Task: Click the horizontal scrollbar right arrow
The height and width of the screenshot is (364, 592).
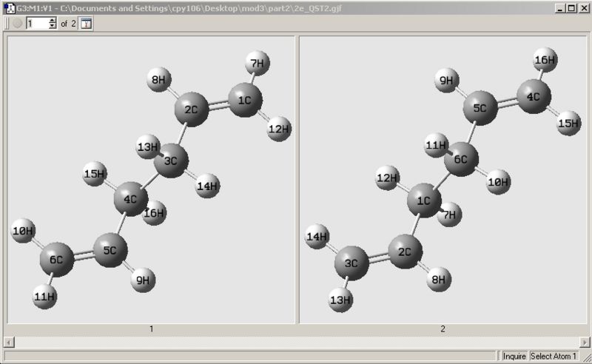Action: (x=585, y=342)
